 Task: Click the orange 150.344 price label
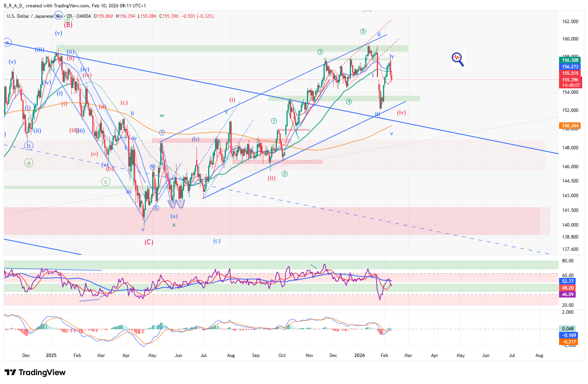click(570, 126)
